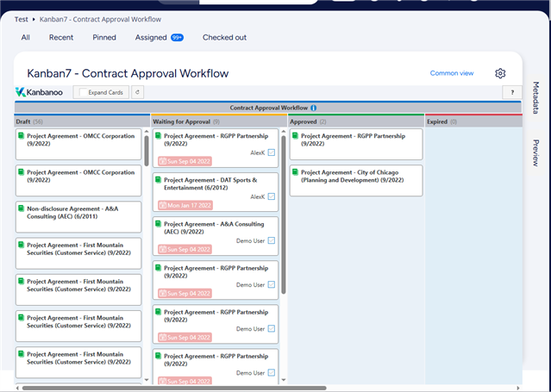551x392 pixels.
Task: Click Demo User name on A&A Consulting card
Action: 250,240
